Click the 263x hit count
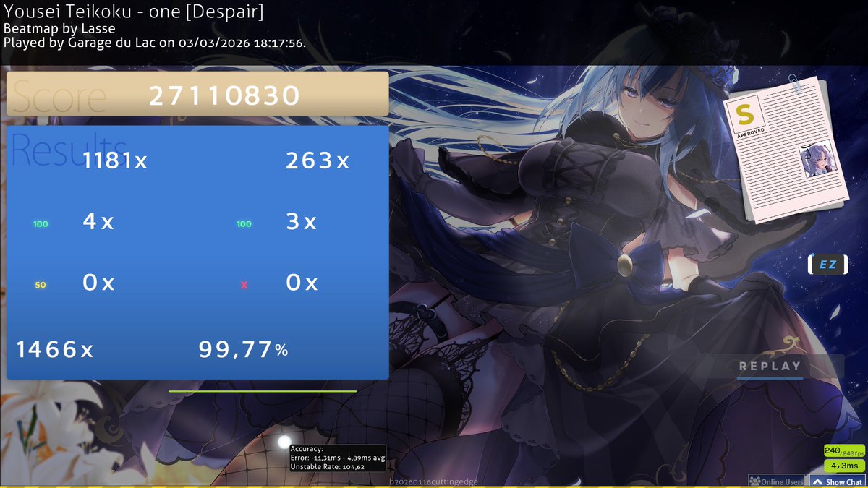Viewport: 868px width, 488px height. pos(318,160)
